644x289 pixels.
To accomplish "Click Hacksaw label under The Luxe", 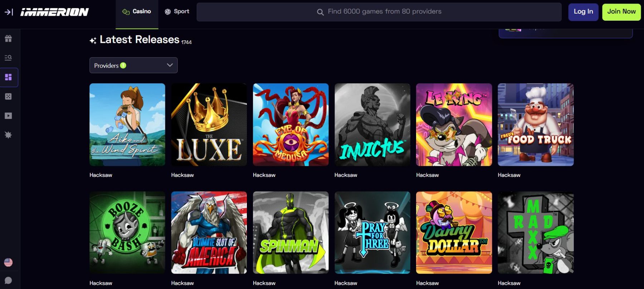I will click(182, 175).
